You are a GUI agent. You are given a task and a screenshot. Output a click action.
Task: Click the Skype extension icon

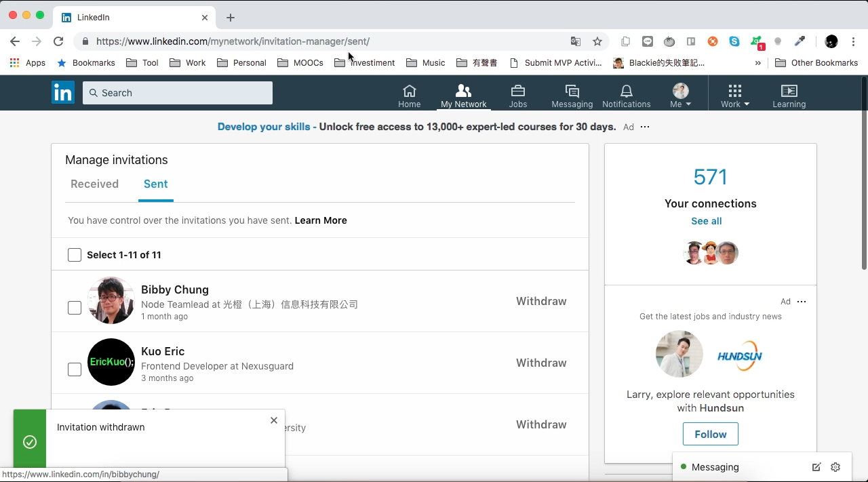click(x=734, y=41)
